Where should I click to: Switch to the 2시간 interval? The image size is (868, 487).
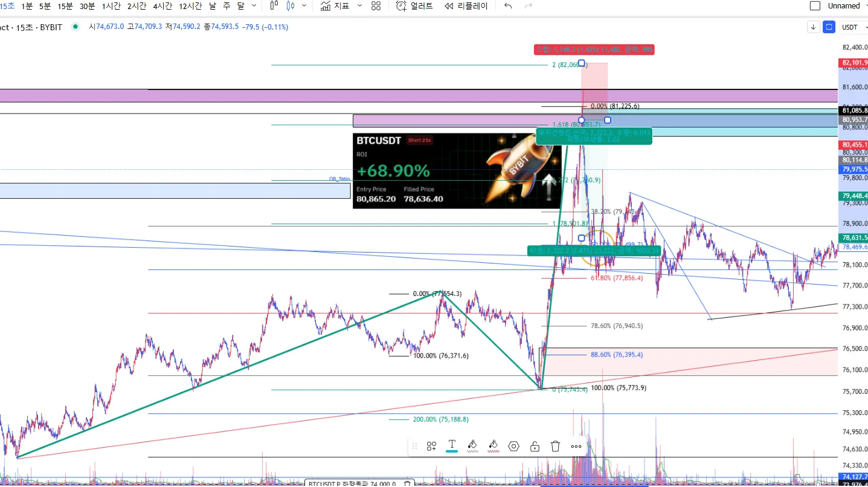click(x=137, y=6)
